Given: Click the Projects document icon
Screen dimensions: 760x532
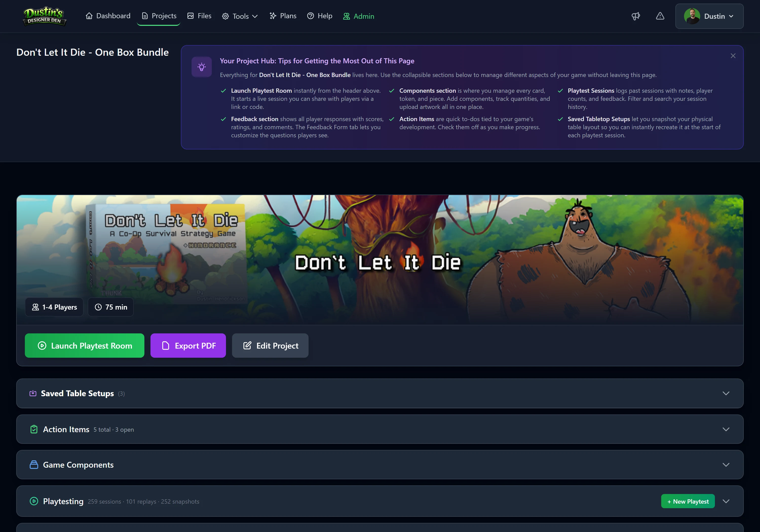Looking at the screenshot, I should click(x=145, y=16).
